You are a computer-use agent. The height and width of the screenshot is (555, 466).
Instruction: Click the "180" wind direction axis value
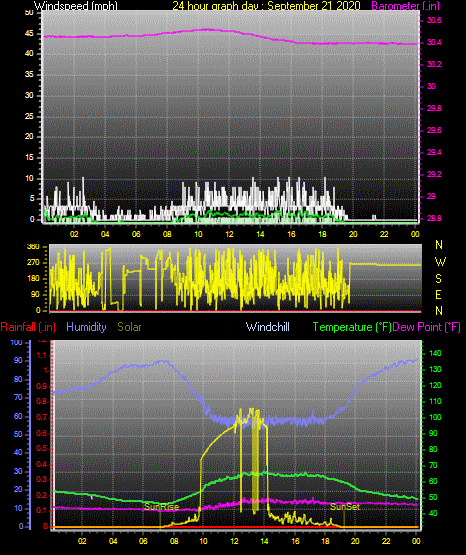point(33,279)
